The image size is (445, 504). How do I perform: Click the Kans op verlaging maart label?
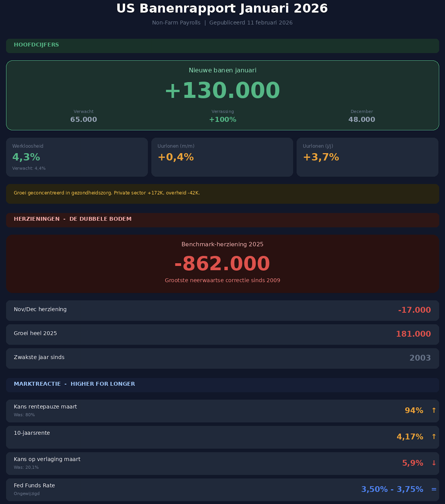pos(47,459)
